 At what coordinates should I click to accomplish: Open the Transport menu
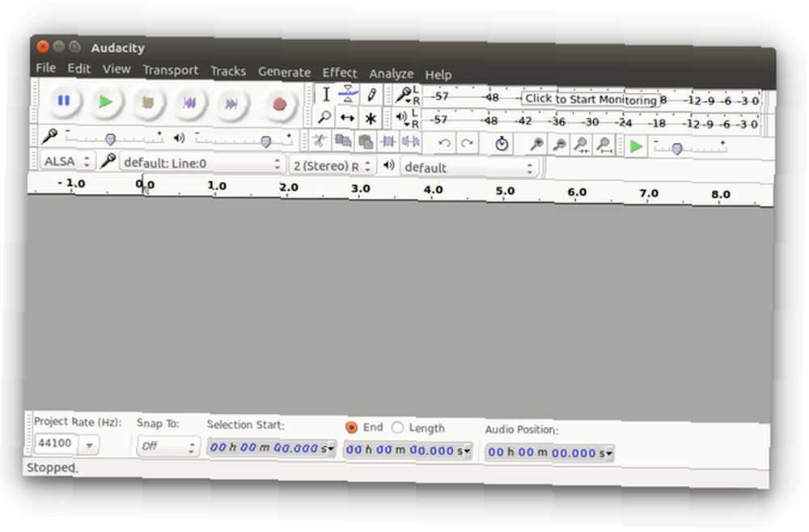point(171,70)
